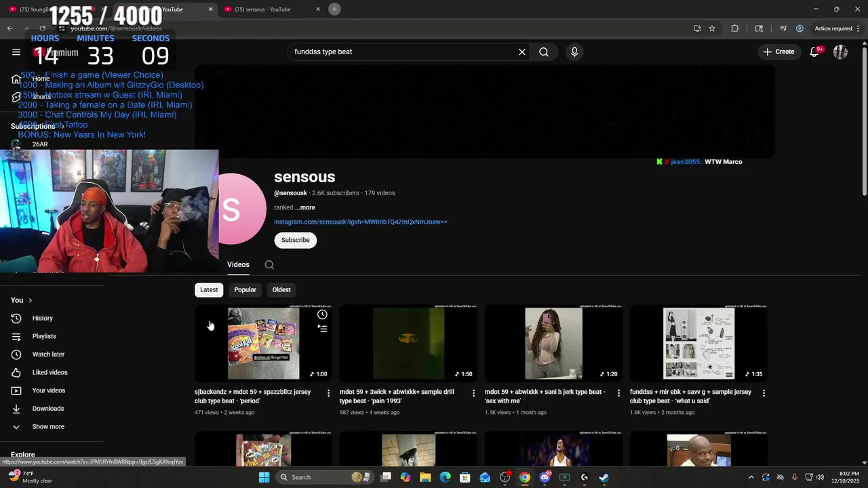Open the Chrome profile icon

coord(800,28)
